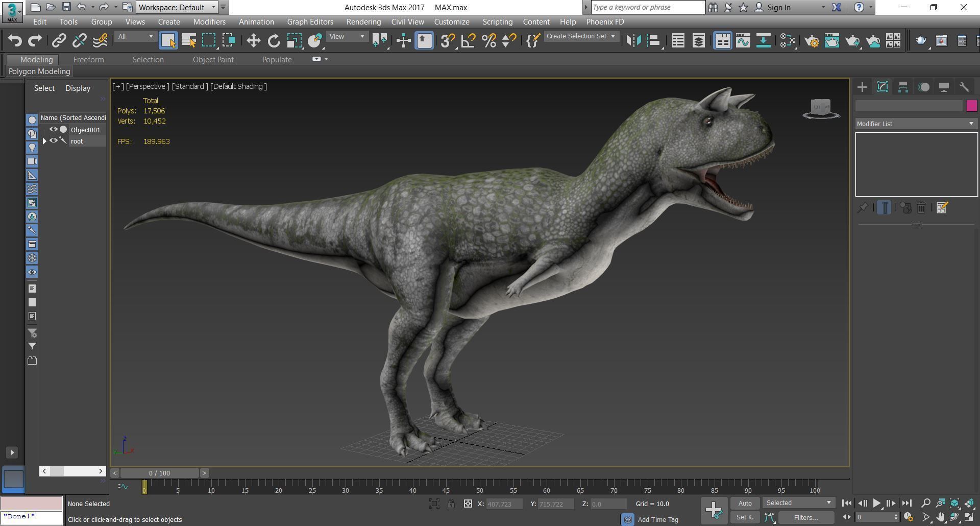Open the selection filter All dropdown
This screenshot has width=980, height=526.
click(x=135, y=36)
